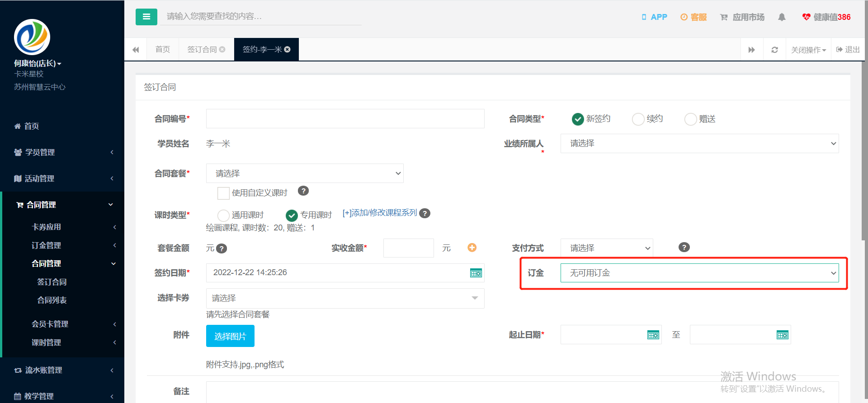
Task: Show help for 使用自定义课时
Action: 303,191
